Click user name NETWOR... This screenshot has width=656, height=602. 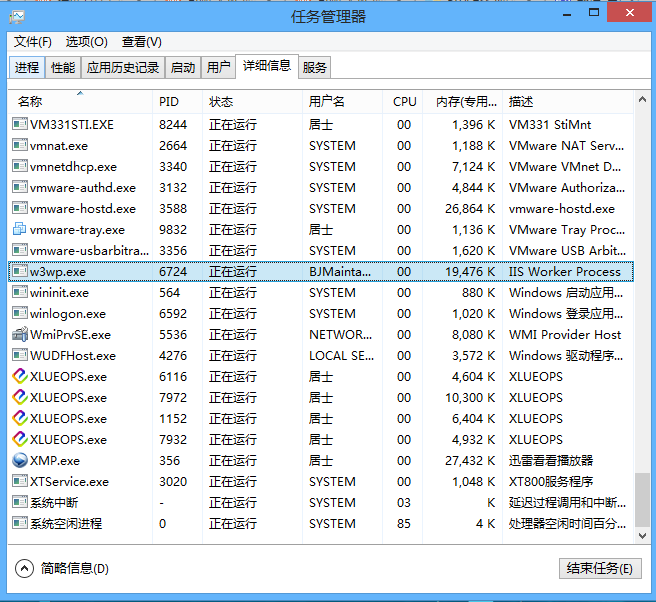(340, 334)
